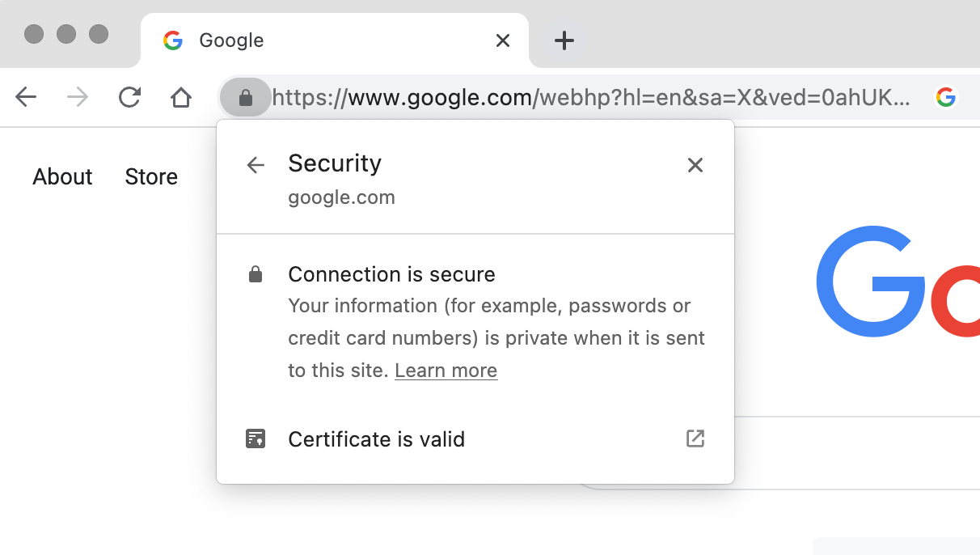Image resolution: width=980 pixels, height=555 pixels.
Task: Select the About menu item
Action: [62, 176]
